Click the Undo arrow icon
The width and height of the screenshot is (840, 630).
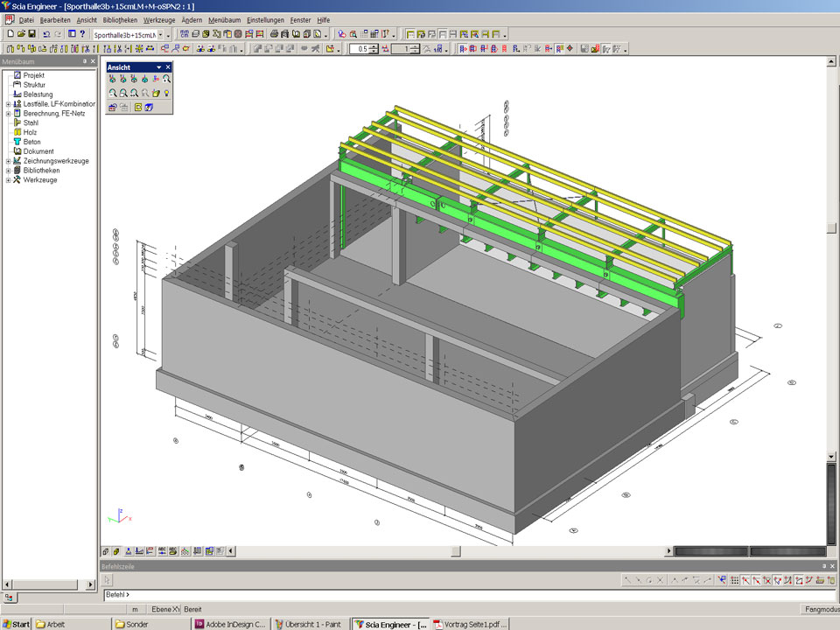tap(46, 34)
